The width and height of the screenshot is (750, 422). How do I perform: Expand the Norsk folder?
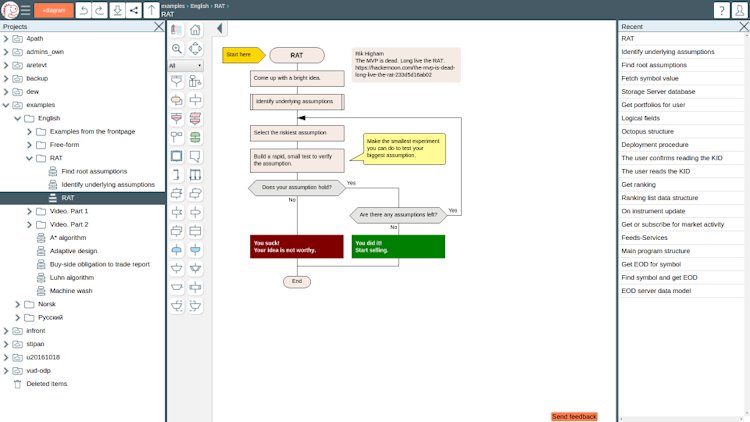[x=18, y=304]
